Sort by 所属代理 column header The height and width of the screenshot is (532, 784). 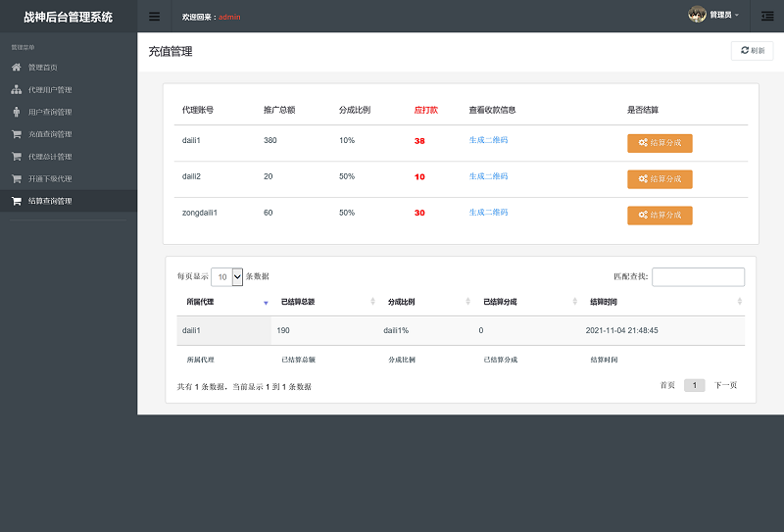click(x=224, y=302)
